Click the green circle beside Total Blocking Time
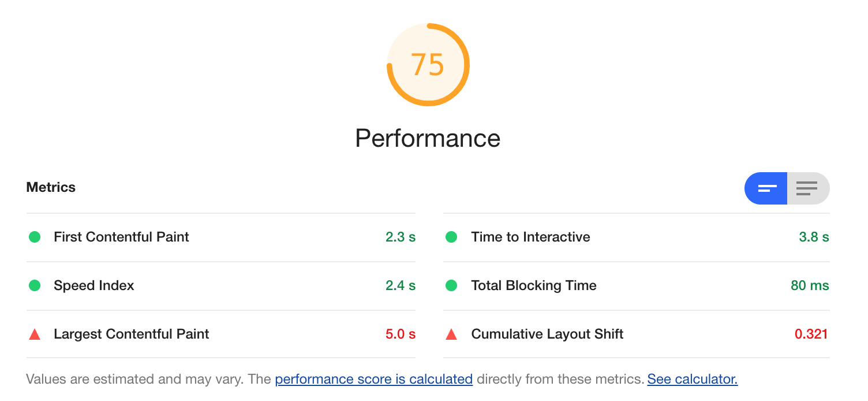Image resolution: width=868 pixels, height=401 pixels. click(x=451, y=285)
